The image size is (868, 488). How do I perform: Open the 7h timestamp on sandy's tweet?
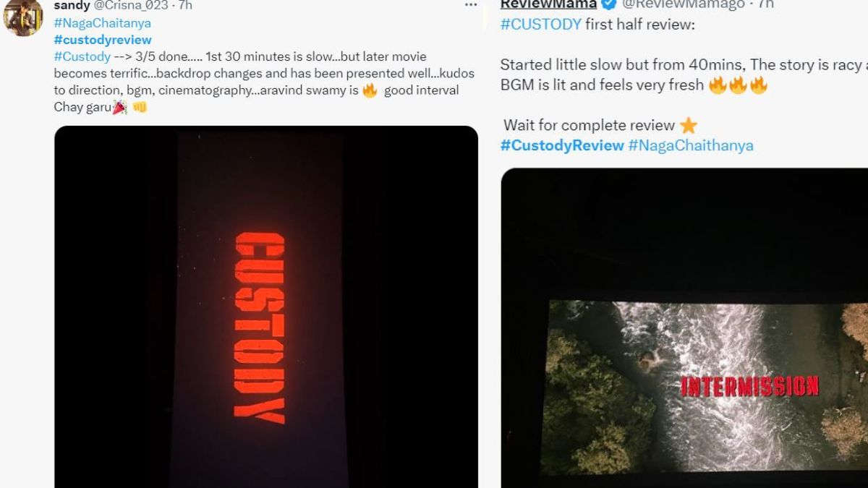pos(184,6)
